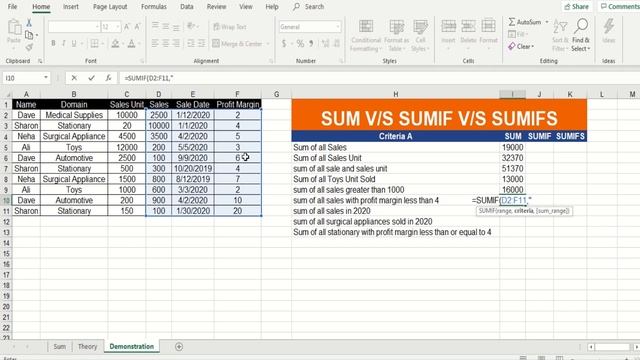
Task: Open the font name combo box
Action: coord(74,27)
